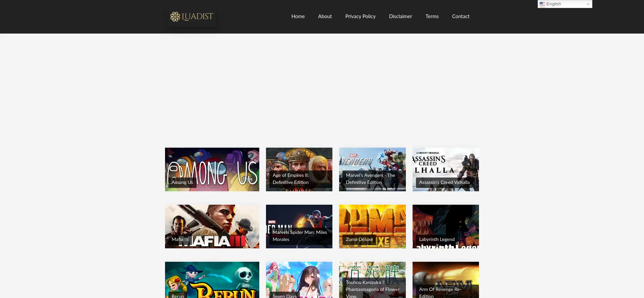
Task: Open the Mafia III game card
Action: tap(212, 227)
